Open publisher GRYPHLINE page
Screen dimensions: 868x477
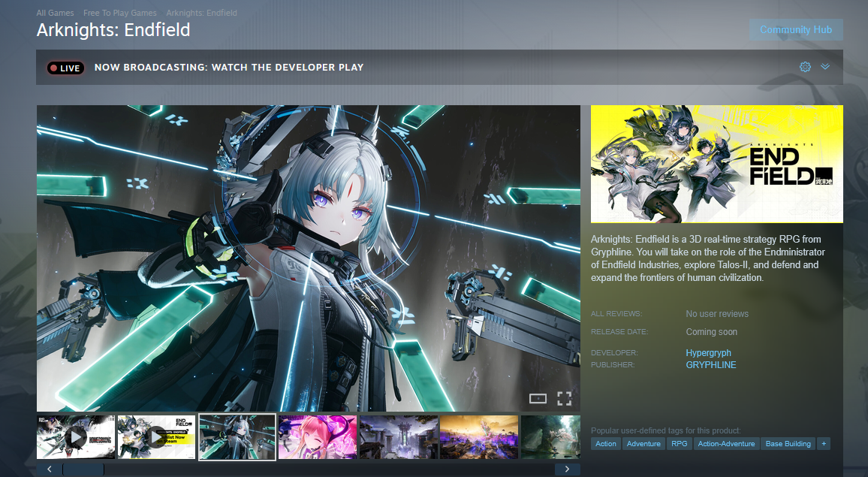pos(711,365)
